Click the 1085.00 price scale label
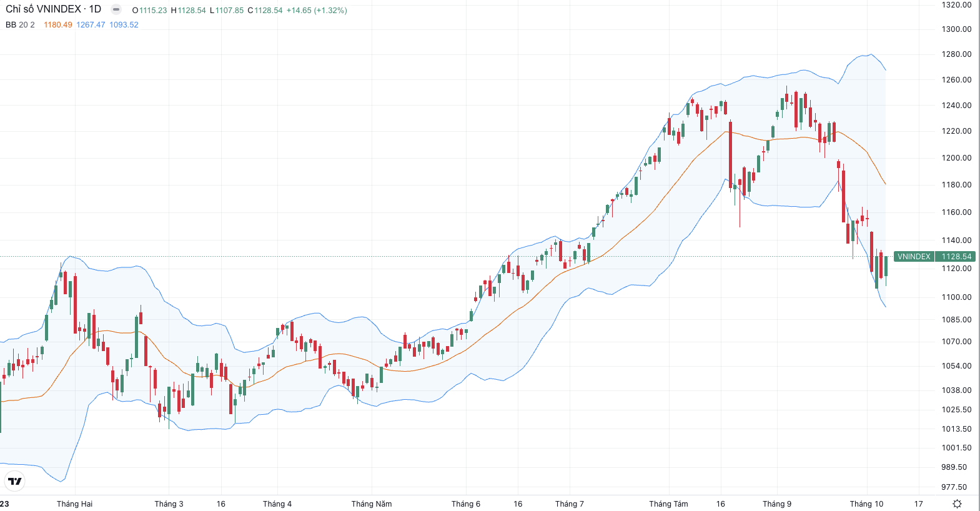Image resolution: width=980 pixels, height=511 pixels. [x=956, y=320]
